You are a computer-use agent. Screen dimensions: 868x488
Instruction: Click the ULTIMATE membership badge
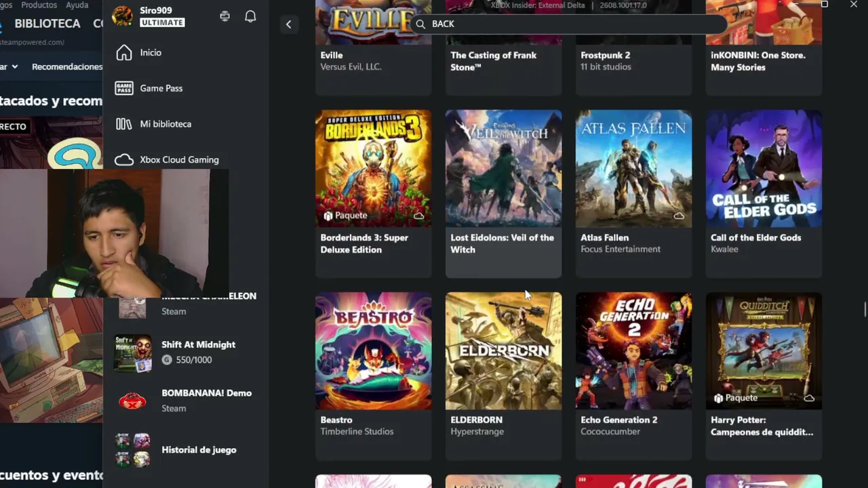(162, 22)
